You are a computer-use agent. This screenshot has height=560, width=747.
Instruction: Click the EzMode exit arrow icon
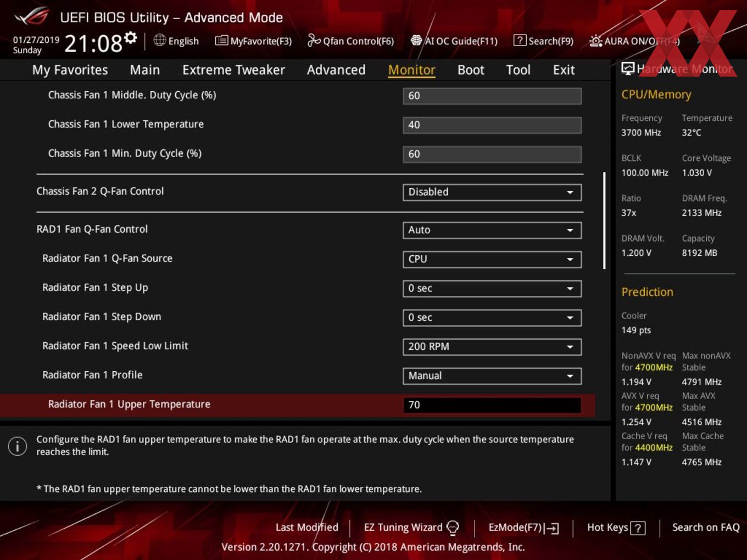tap(552, 528)
